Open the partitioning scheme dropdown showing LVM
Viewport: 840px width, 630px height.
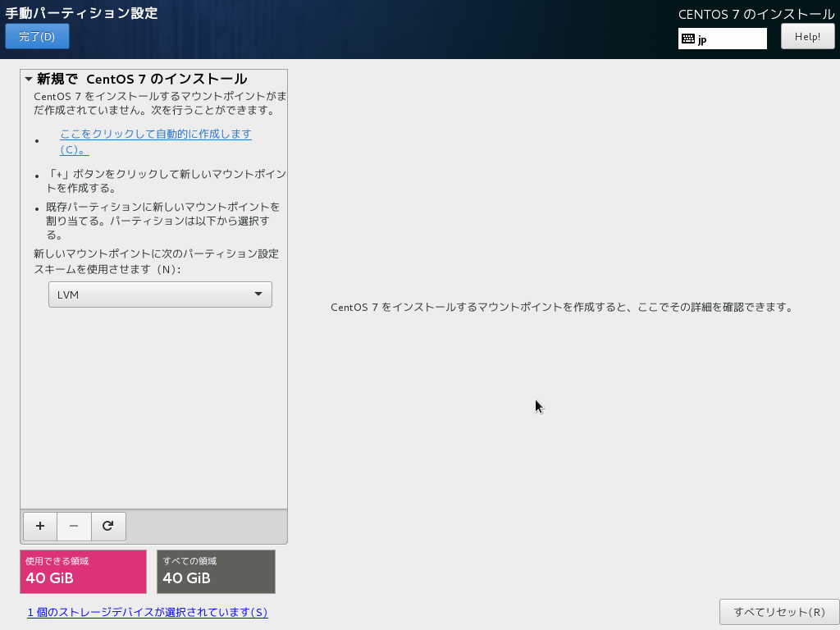(x=160, y=294)
